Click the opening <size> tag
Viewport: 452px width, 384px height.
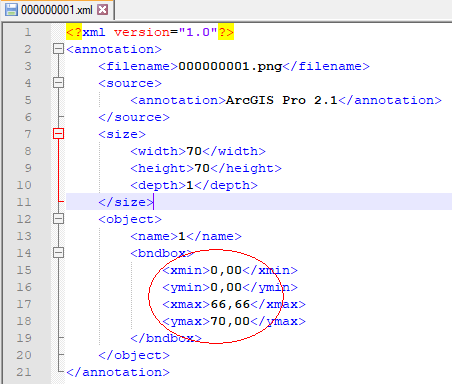122,134
